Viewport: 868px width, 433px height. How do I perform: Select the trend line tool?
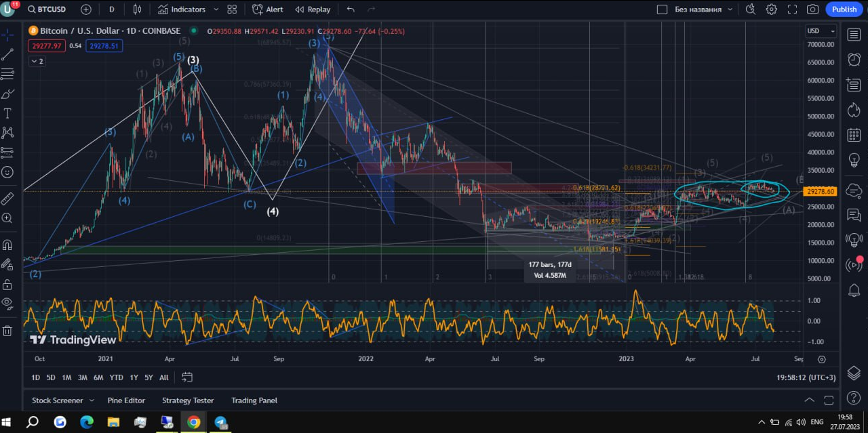[7, 55]
